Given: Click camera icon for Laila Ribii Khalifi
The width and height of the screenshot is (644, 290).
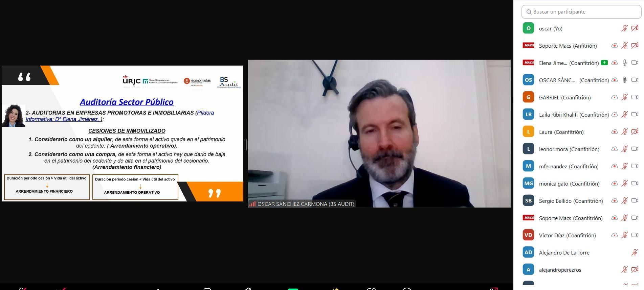Looking at the screenshot, I should coord(635,115).
